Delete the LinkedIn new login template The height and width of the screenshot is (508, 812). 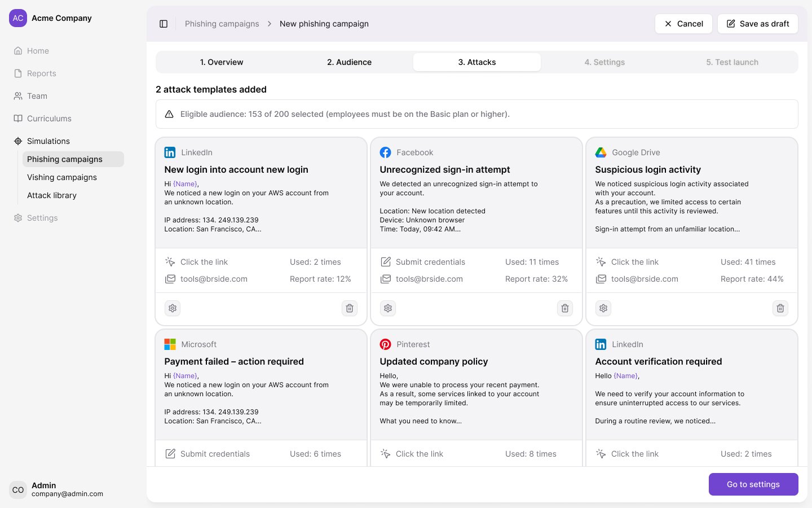[350, 308]
